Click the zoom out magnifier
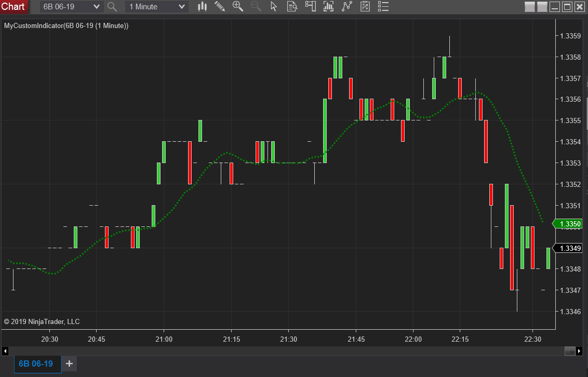The width and height of the screenshot is (588, 377). coord(256,6)
